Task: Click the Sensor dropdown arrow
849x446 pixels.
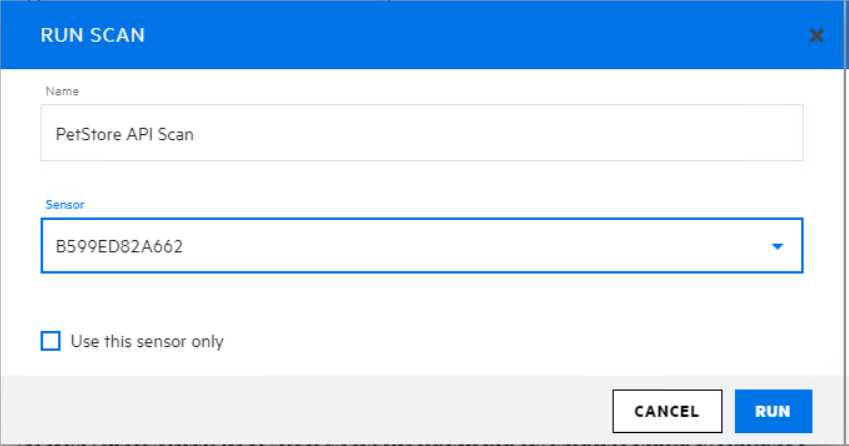Action: 778,246
